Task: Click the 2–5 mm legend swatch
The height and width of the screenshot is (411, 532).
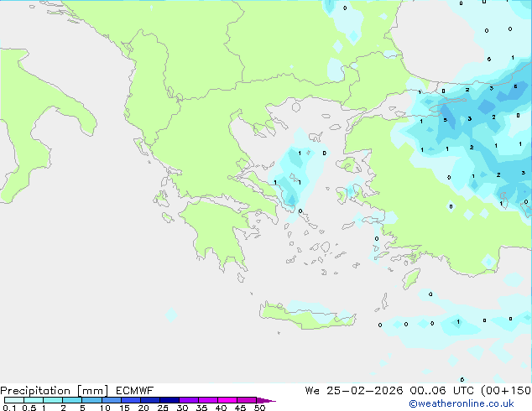Action: (72, 400)
